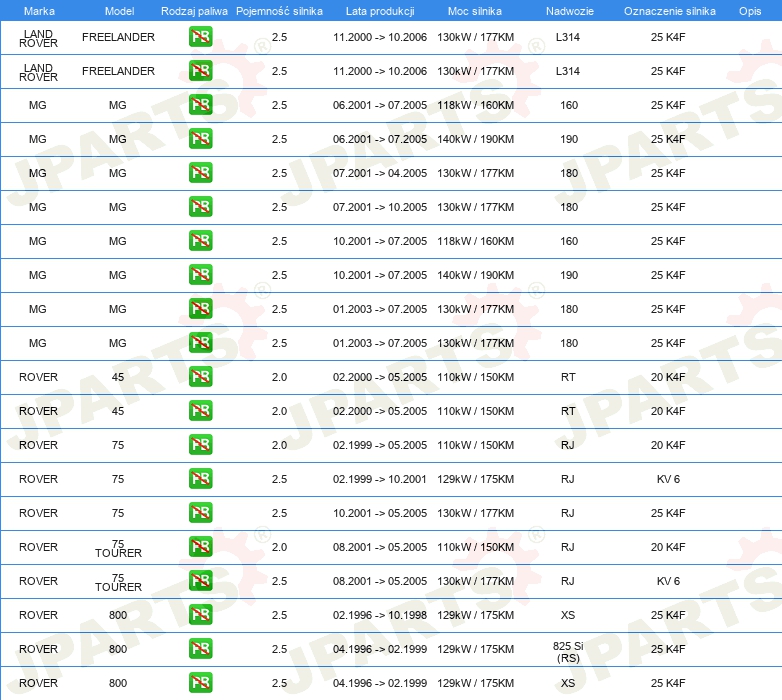Click the Marka column header
Screen dimensions: 782x700
[39, 11]
